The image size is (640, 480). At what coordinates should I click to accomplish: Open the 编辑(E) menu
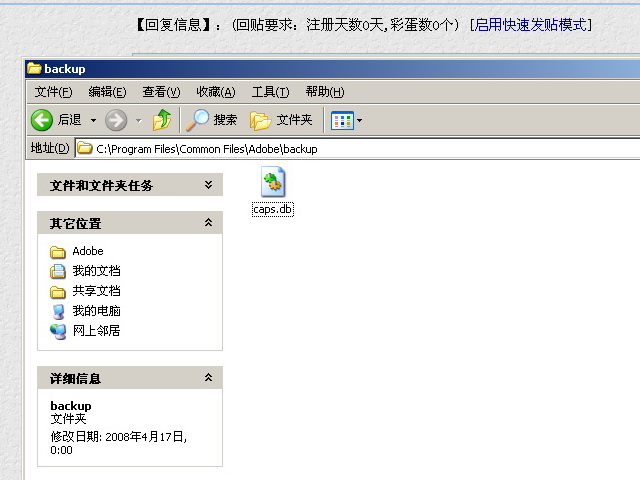pos(107,92)
